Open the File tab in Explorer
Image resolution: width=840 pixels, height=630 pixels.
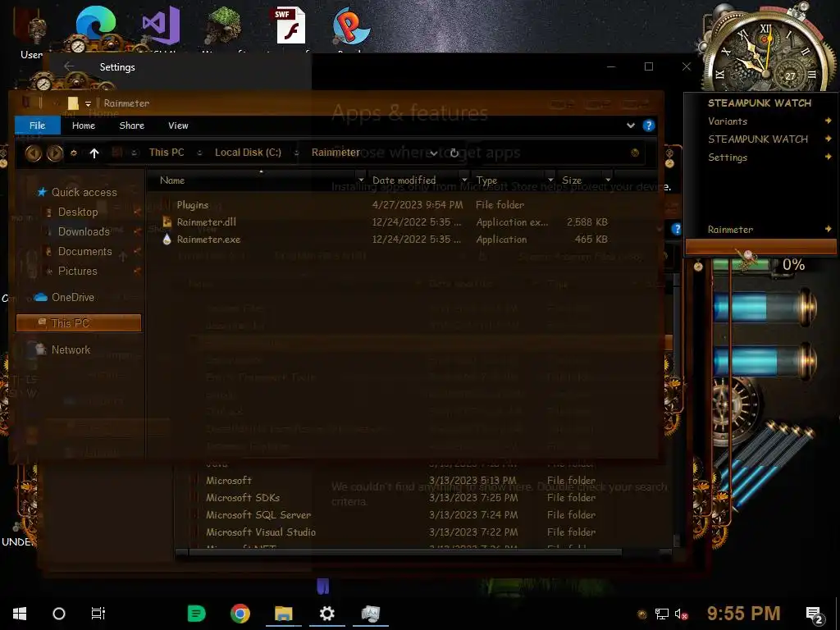[38, 126]
